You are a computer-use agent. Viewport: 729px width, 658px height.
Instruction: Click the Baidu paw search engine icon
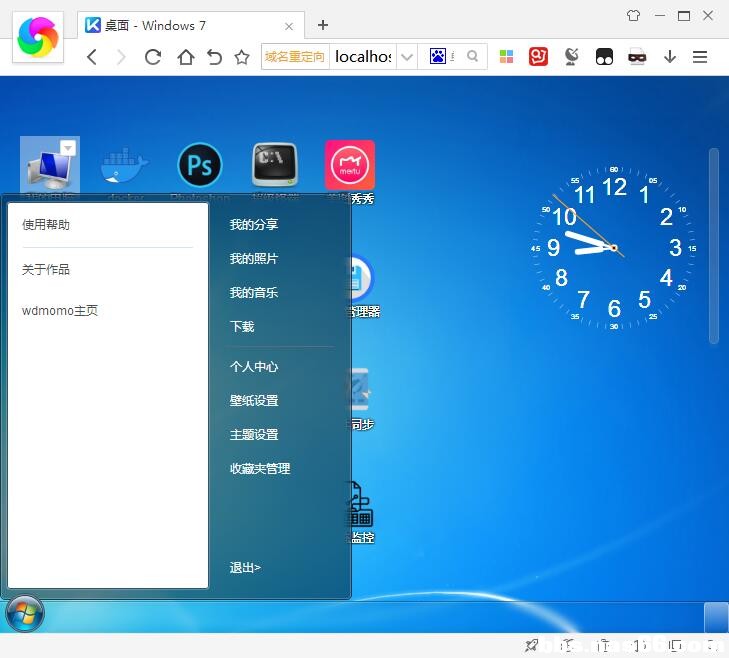(437, 56)
